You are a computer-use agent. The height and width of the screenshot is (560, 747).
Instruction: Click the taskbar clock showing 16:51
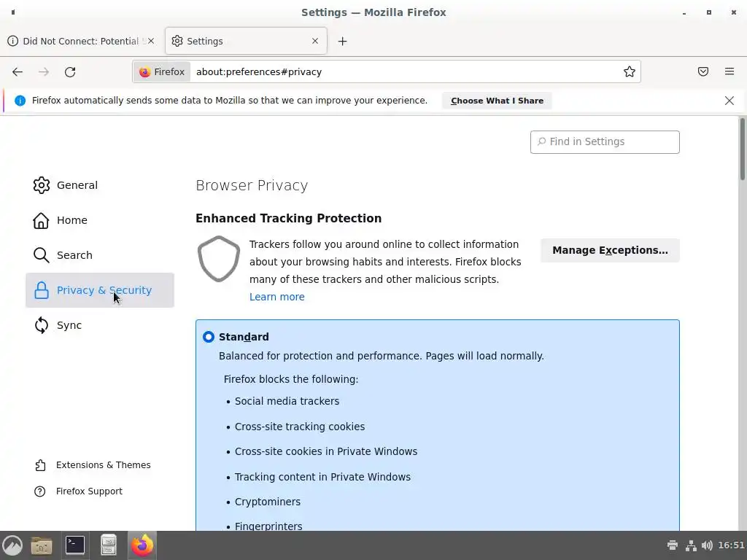click(x=731, y=545)
